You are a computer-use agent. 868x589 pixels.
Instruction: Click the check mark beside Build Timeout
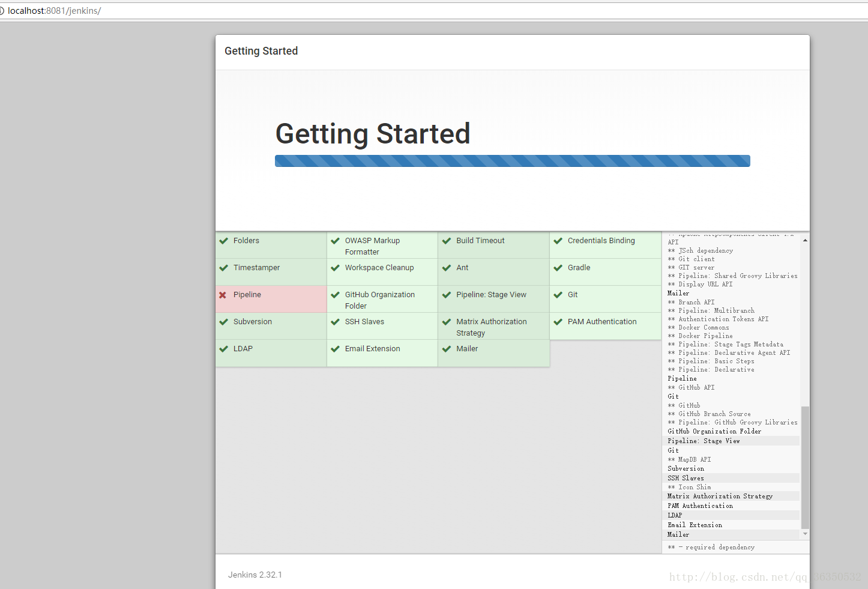[447, 241]
